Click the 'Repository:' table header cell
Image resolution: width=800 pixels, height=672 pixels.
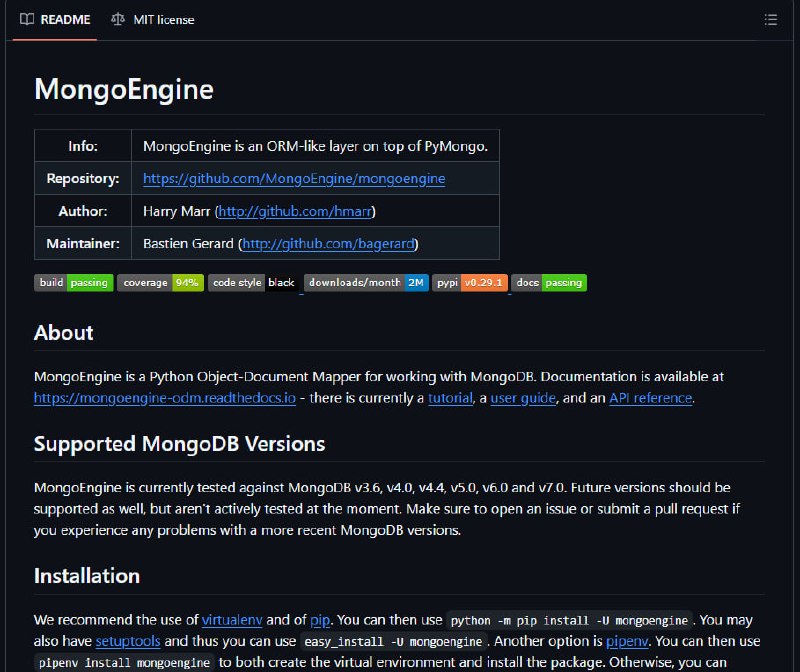pos(83,179)
